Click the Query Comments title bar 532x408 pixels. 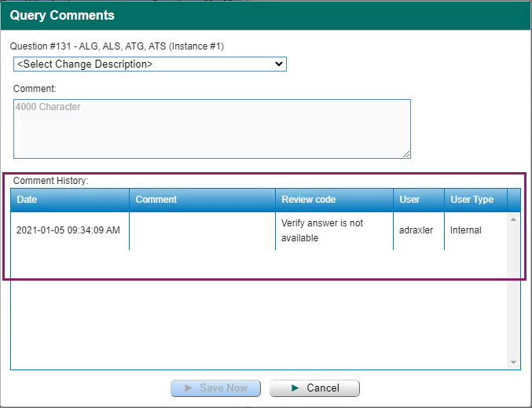pos(266,16)
